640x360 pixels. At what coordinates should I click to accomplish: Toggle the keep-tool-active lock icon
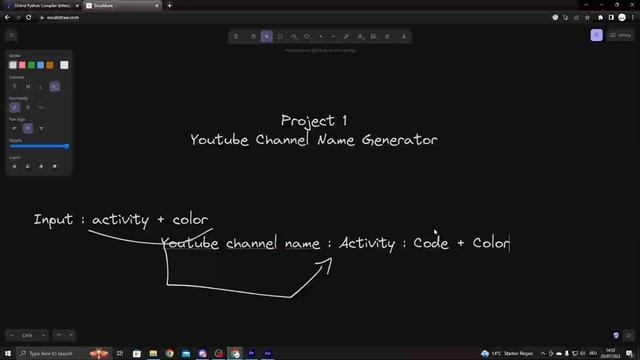236,37
